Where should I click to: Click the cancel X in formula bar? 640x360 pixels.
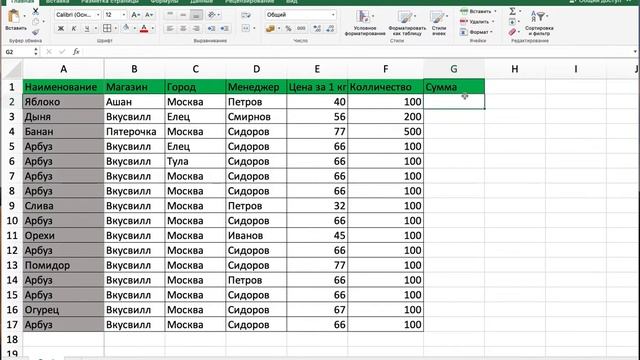49,51
